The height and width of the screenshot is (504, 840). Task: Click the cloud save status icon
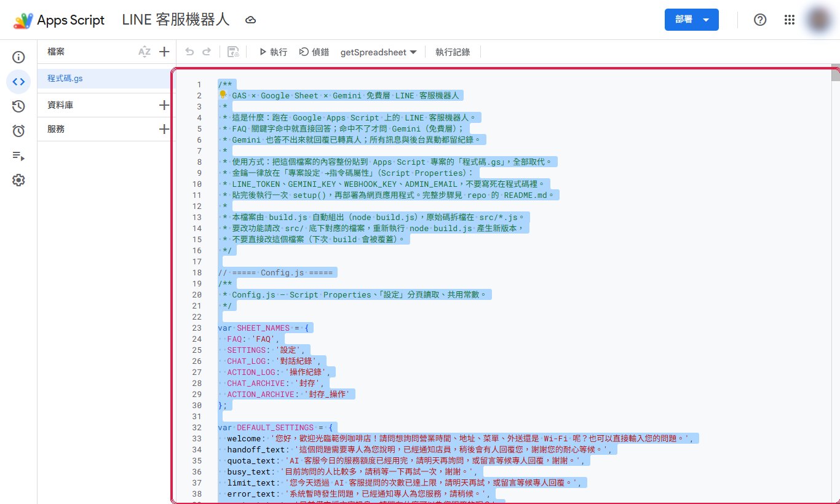(250, 20)
